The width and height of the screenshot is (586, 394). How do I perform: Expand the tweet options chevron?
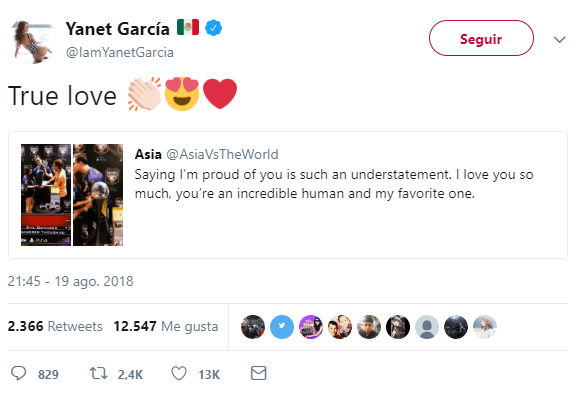point(559,39)
